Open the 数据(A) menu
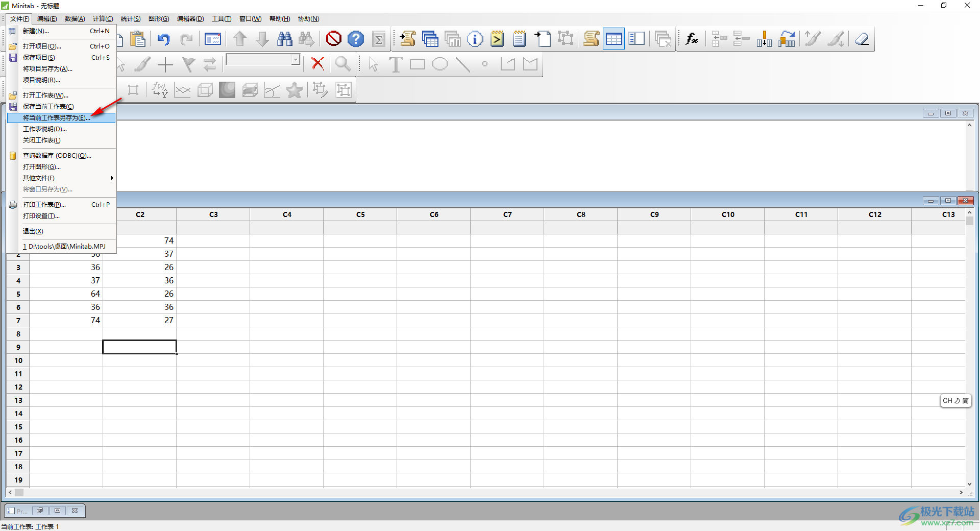 (75, 19)
